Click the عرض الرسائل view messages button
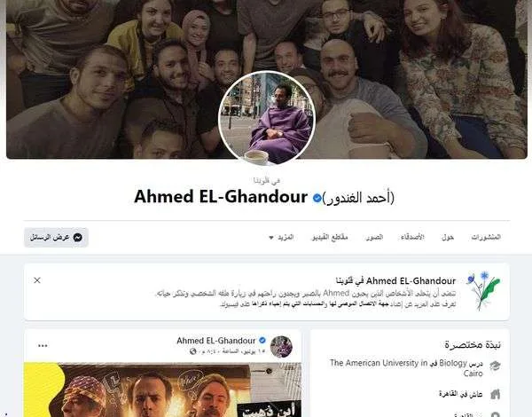 (x=57, y=238)
